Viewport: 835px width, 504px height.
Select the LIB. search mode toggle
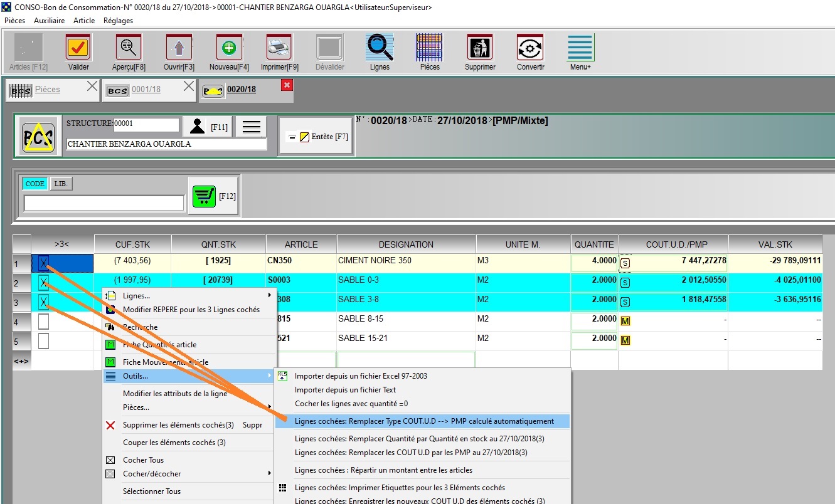(61, 184)
